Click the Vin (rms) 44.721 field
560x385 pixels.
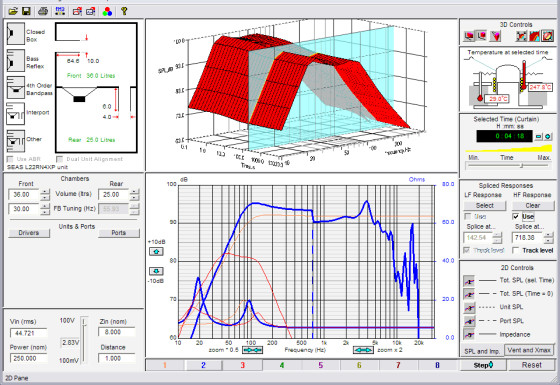coord(29,333)
